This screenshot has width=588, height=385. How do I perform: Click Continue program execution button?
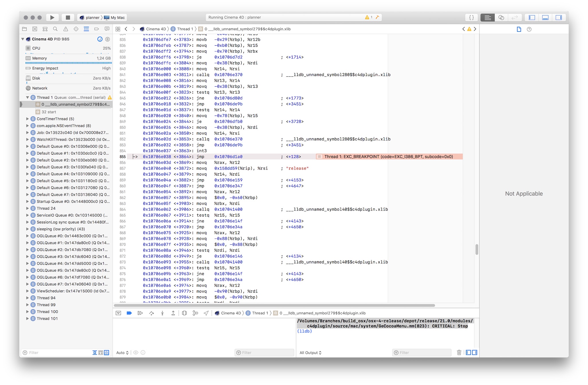pyautogui.click(x=140, y=313)
